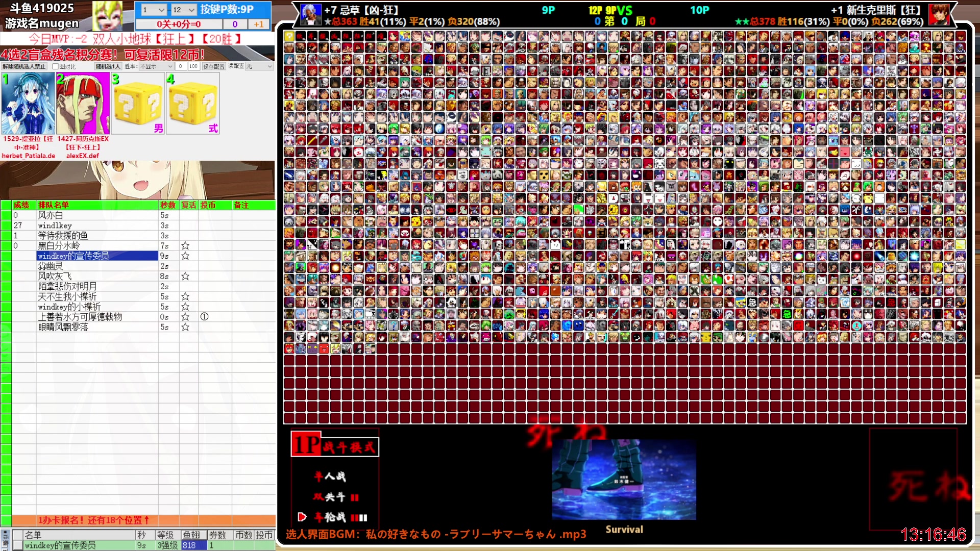Open slot 3 mystery box marked 男
Screen dimensions: 980x551
point(138,103)
